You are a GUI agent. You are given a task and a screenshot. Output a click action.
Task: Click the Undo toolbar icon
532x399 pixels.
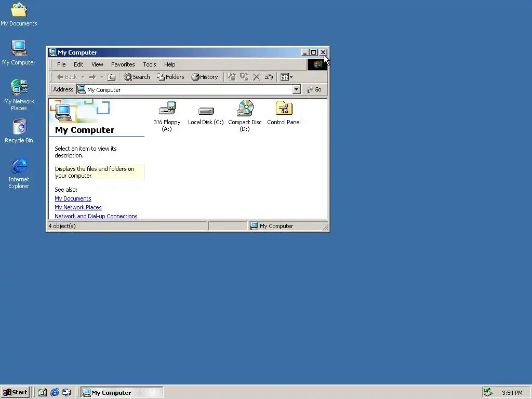pyautogui.click(x=269, y=77)
